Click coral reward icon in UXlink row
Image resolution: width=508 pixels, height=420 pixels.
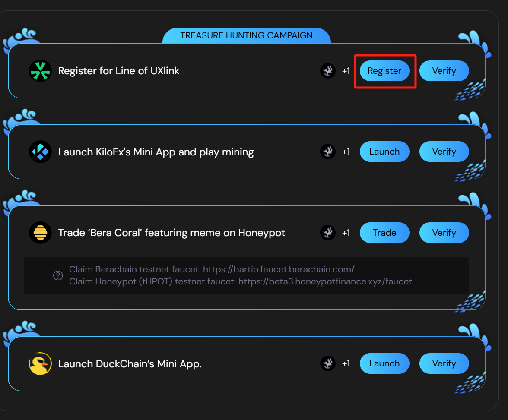tap(328, 71)
